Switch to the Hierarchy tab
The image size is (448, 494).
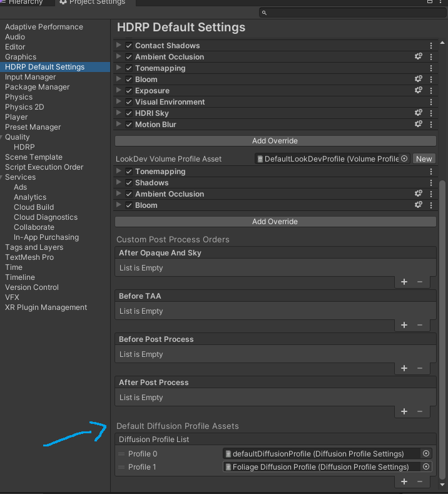click(25, 3)
